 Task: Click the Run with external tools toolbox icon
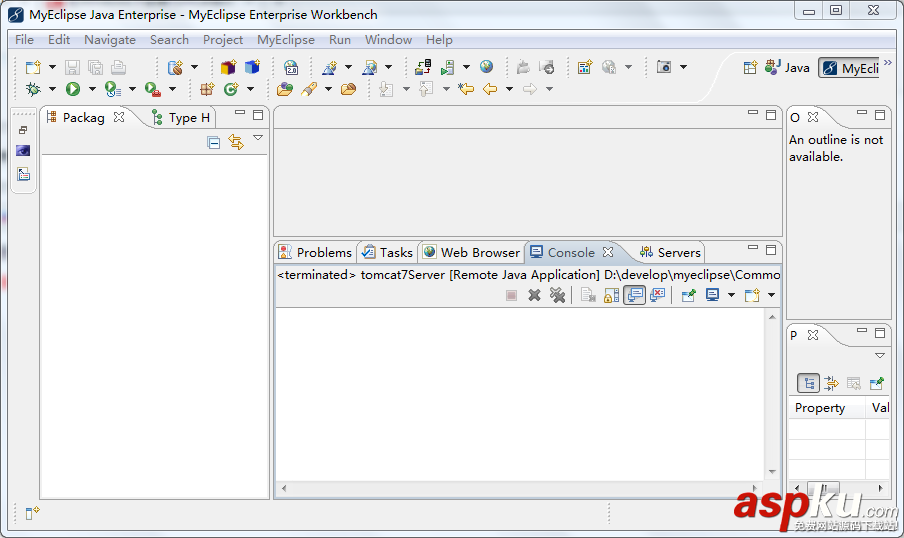pyautogui.click(x=153, y=89)
